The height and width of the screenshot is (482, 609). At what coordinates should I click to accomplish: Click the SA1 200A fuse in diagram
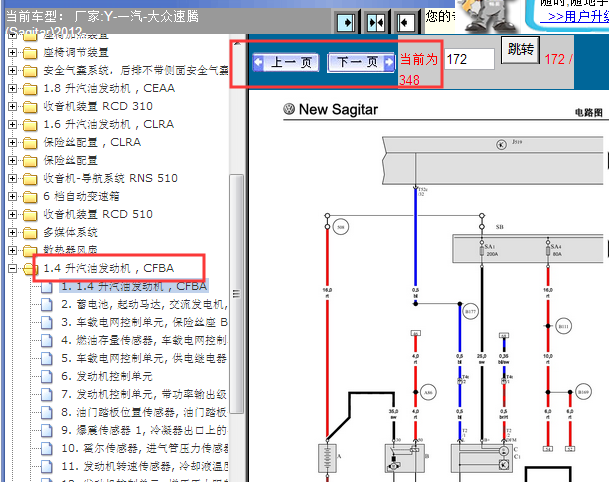(x=482, y=252)
